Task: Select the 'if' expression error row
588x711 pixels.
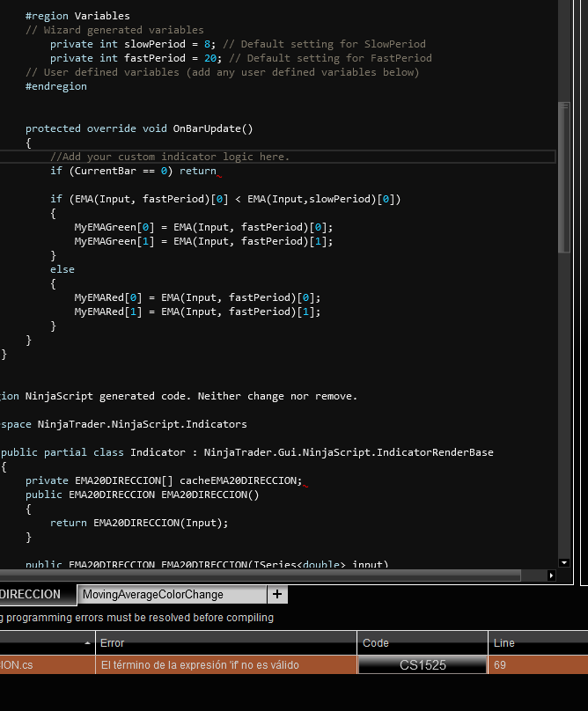Action: tap(198, 665)
